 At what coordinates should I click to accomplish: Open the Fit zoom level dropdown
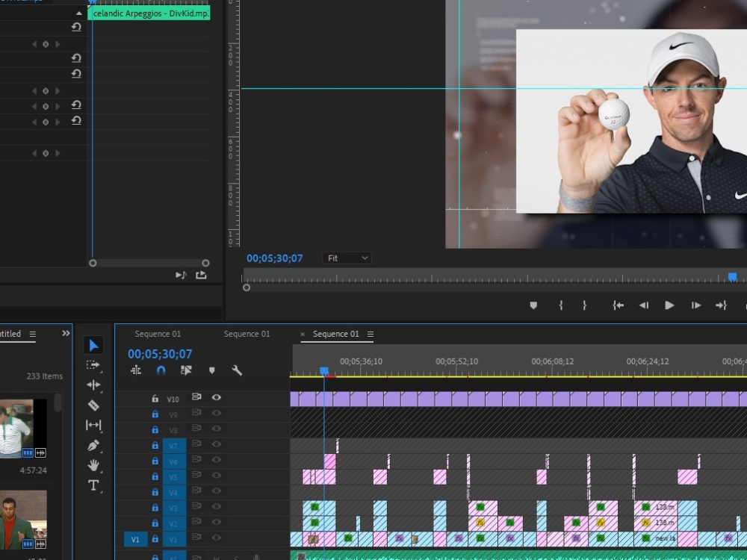click(x=347, y=258)
